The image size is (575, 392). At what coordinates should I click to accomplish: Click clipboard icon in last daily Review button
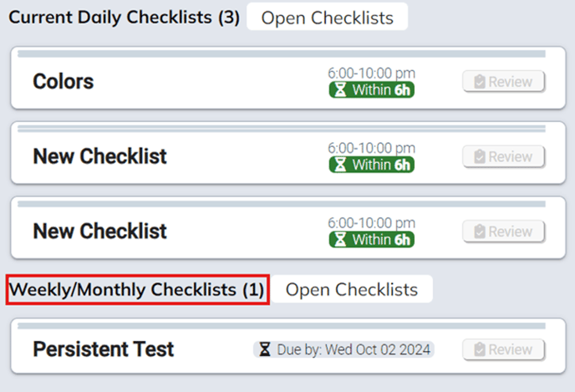pos(479,232)
